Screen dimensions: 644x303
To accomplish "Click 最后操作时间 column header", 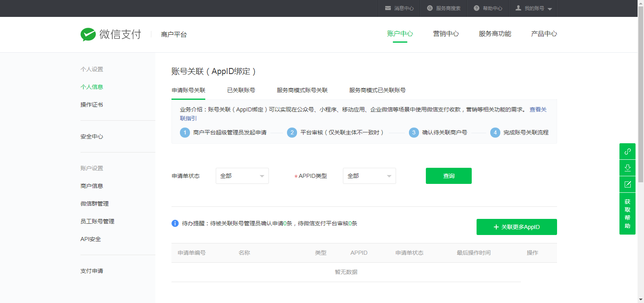I will 474,253.
